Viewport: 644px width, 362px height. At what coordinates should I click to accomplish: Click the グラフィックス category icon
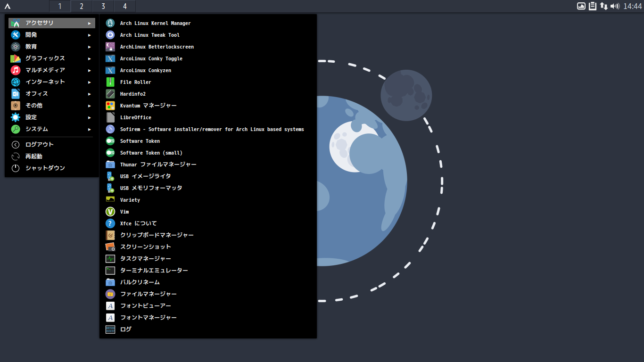pos(16,58)
